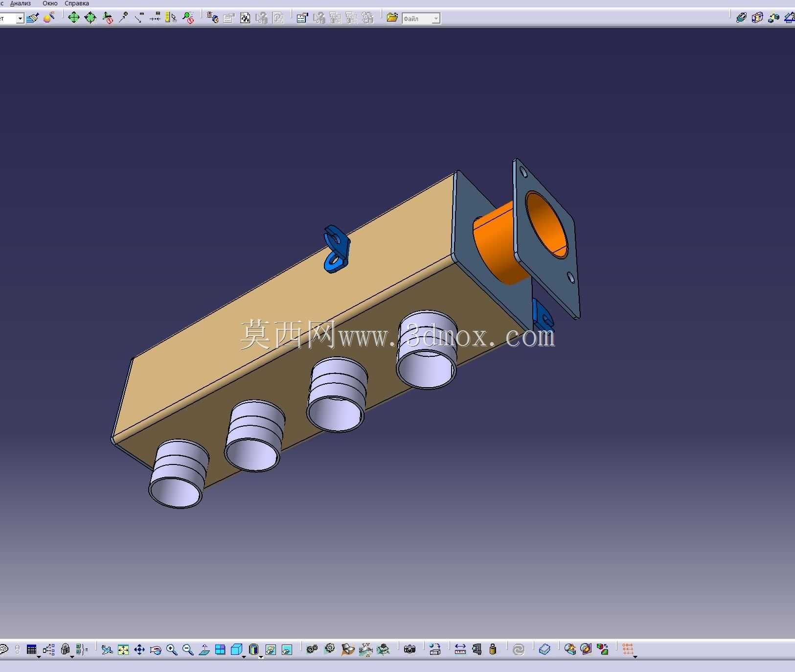Click the dashed arrows offset constraint icon
795x672 pixels.
pyautogui.click(x=155, y=18)
